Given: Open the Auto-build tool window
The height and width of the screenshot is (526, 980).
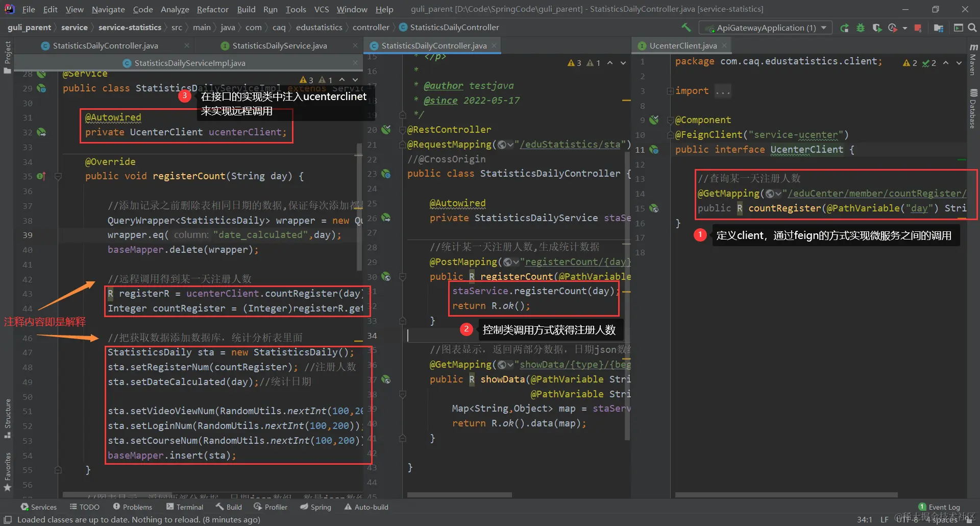Looking at the screenshot, I should tap(366, 507).
